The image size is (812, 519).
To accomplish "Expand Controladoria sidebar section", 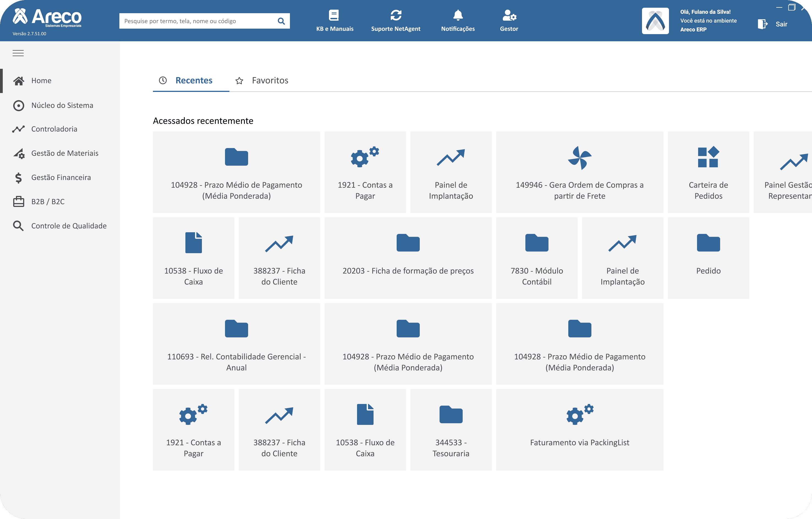I will click(x=54, y=129).
